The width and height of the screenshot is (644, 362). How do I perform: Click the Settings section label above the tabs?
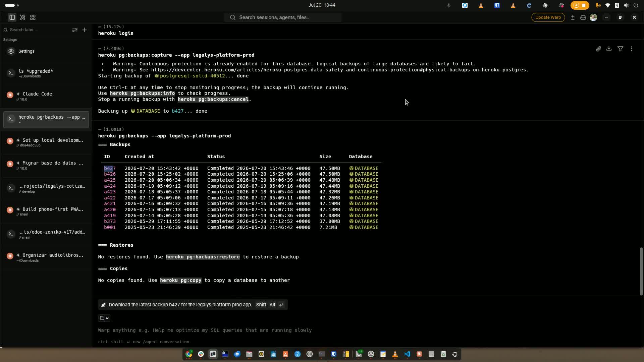pyautogui.click(x=10, y=40)
